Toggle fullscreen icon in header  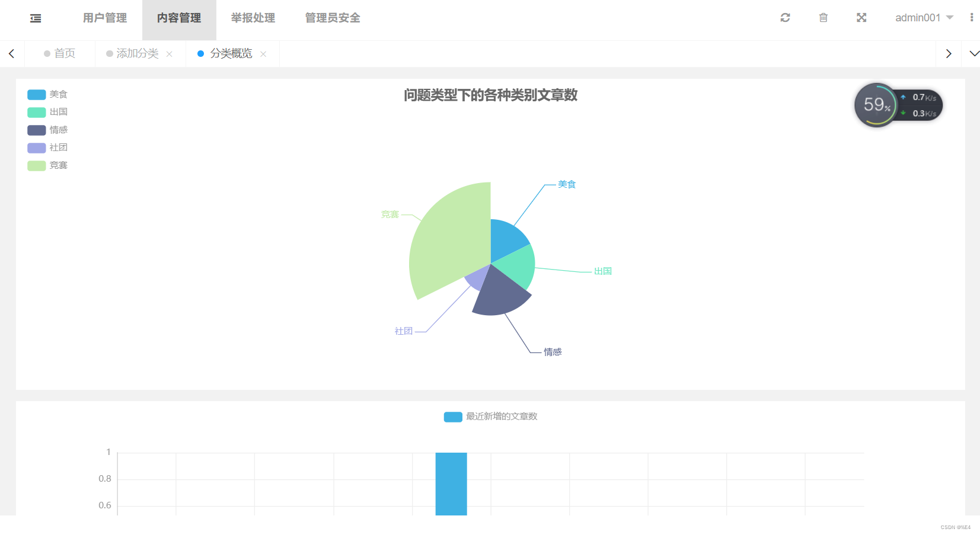pos(861,18)
